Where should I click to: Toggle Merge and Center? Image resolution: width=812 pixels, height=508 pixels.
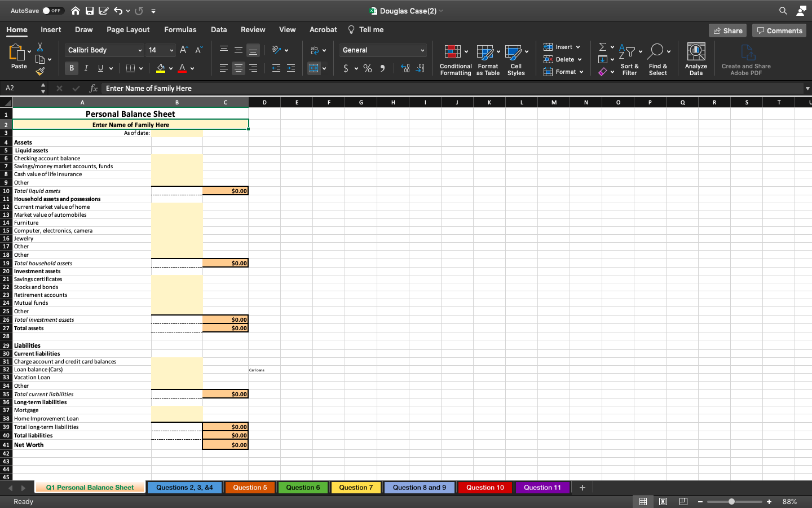tap(314, 68)
